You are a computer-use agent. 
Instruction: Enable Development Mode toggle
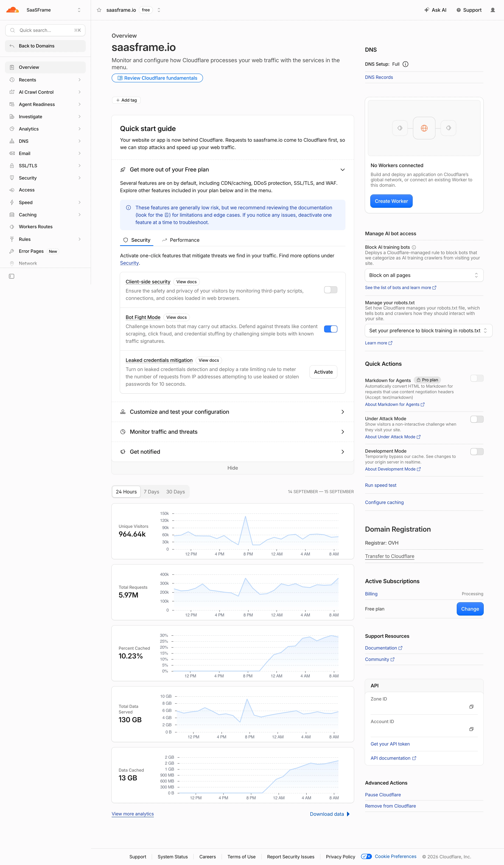[477, 452]
